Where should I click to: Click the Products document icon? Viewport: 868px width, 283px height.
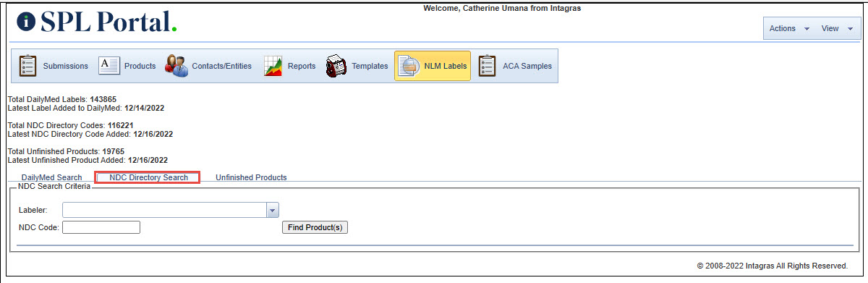tap(109, 66)
